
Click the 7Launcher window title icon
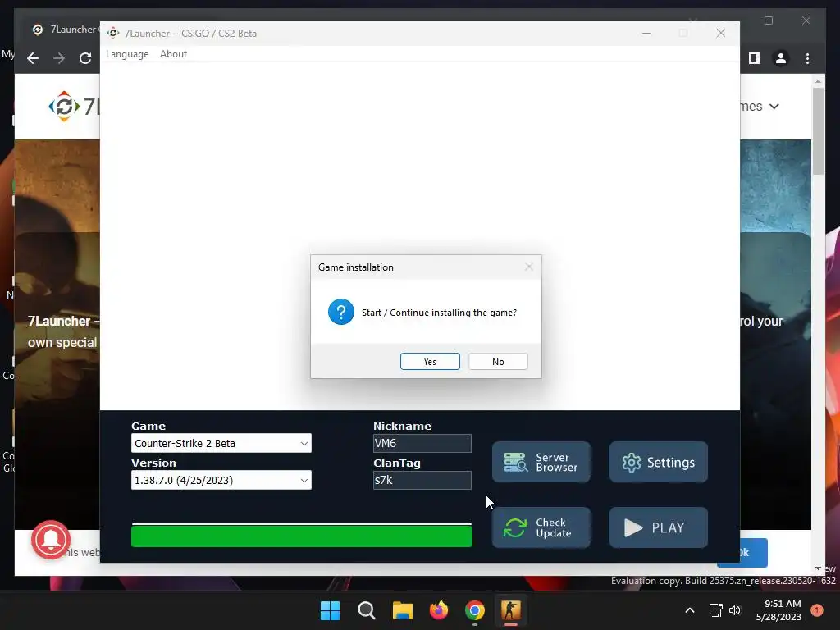coord(113,33)
